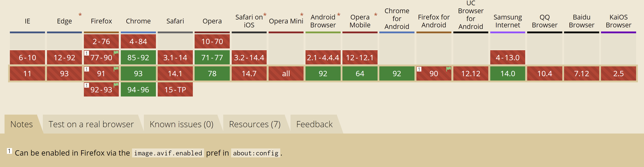Click the Chrome 94-96 version cell
644x167 pixels.
coord(138,90)
